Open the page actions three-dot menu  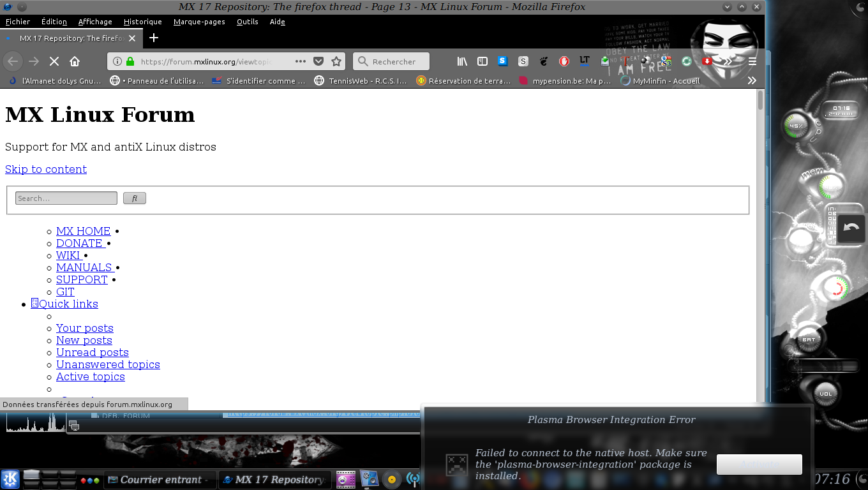301,61
